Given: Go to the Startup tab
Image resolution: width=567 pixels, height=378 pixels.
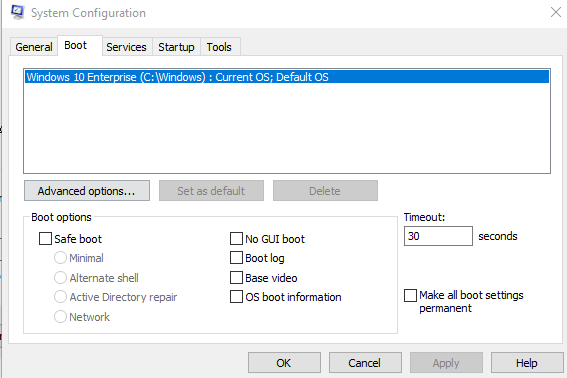Looking at the screenshot, I should 176,47.
